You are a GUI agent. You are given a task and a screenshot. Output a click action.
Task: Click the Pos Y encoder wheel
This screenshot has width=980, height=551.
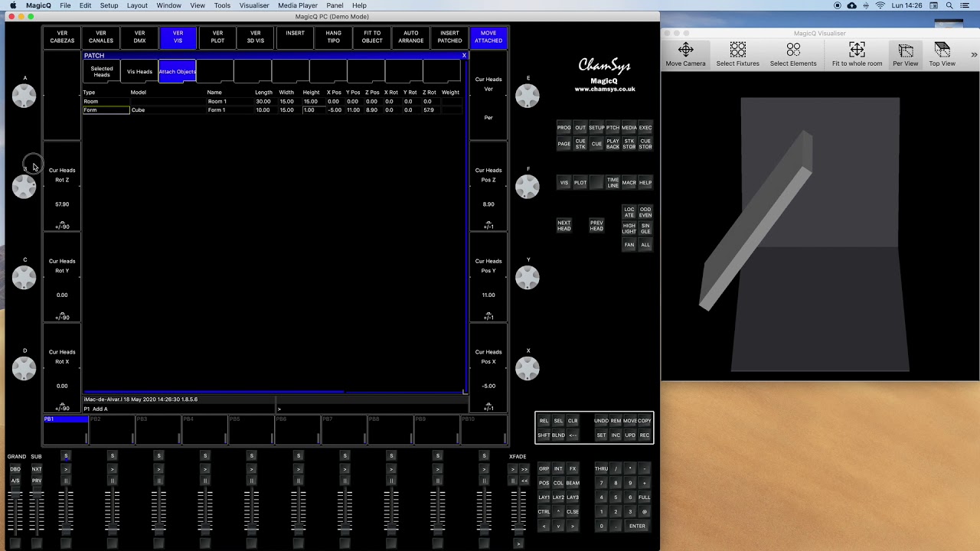pos(527,278)
